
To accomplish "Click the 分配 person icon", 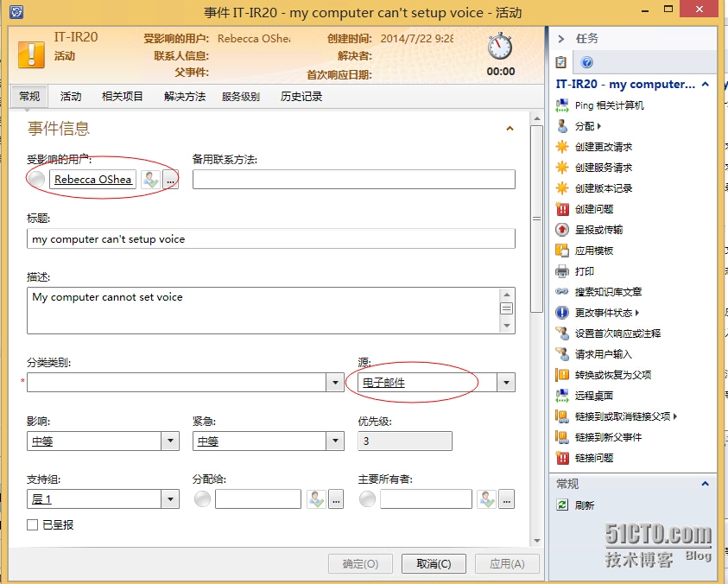I will [562, 126].
